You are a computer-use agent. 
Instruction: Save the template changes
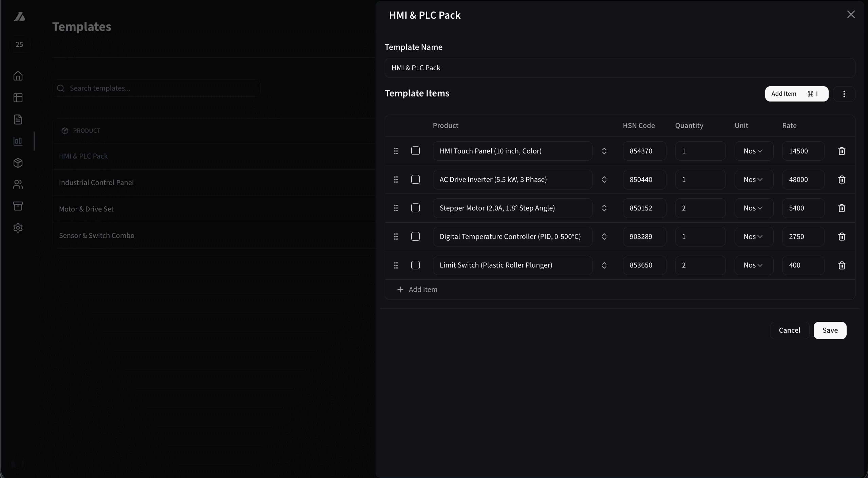pyautogui.click(x=830, y=330)
